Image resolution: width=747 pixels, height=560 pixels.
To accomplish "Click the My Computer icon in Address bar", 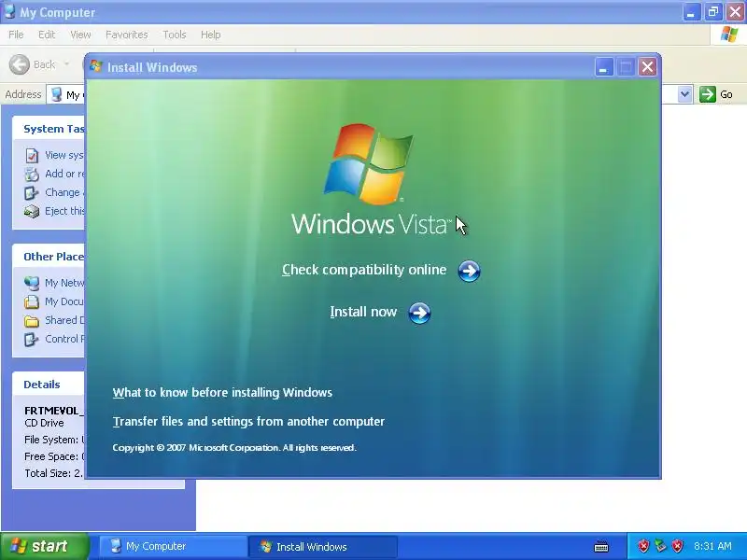I will coord(56,94).
